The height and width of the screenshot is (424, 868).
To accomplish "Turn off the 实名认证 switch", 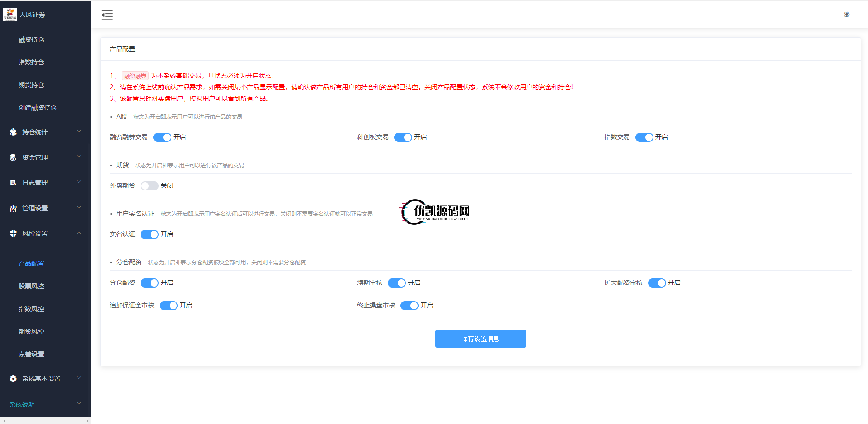I will (149, 234).
